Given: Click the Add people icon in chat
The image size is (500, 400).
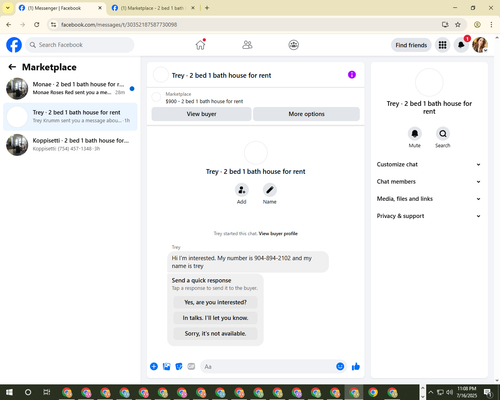Looking at the screenshot, I should (x=241, y=190).
